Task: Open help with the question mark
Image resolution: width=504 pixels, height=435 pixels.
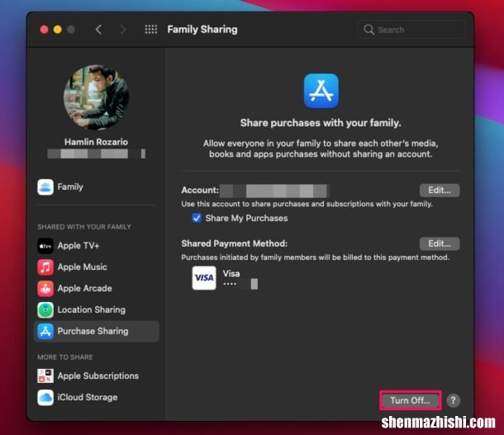Action: (x=454, y=400)
